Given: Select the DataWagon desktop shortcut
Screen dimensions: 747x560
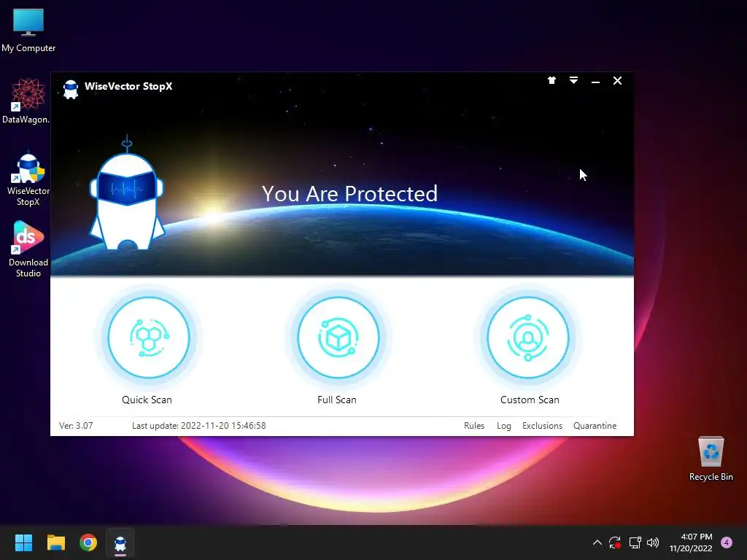Looking at the screenshot, I should (x=28, y=101).
